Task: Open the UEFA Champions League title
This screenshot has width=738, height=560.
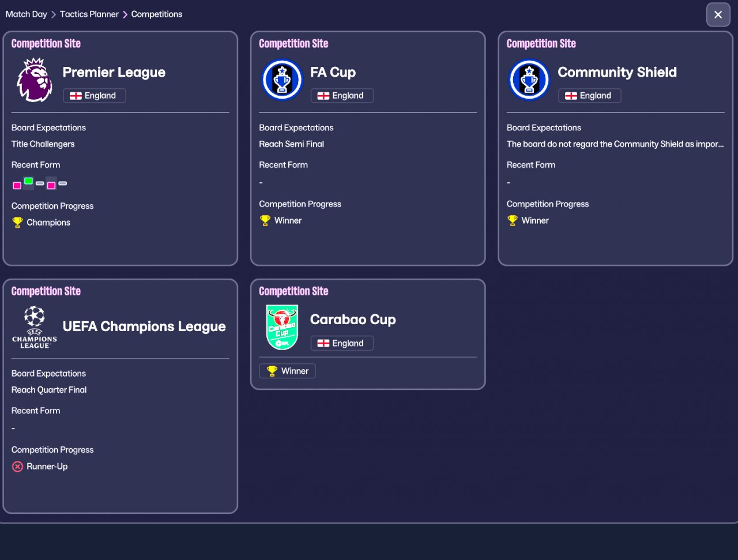Action: pyautogui.click(x=144, y=326)
